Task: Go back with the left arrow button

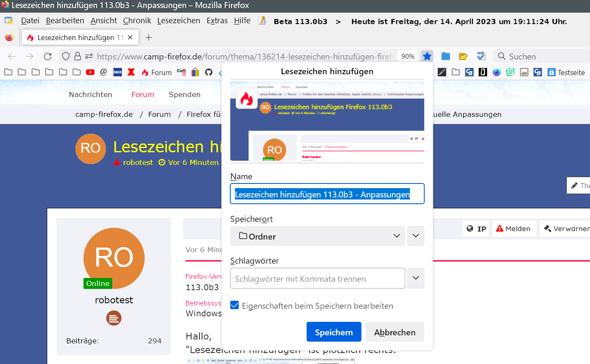Action: pyautogui.click(x=12, y=57)
